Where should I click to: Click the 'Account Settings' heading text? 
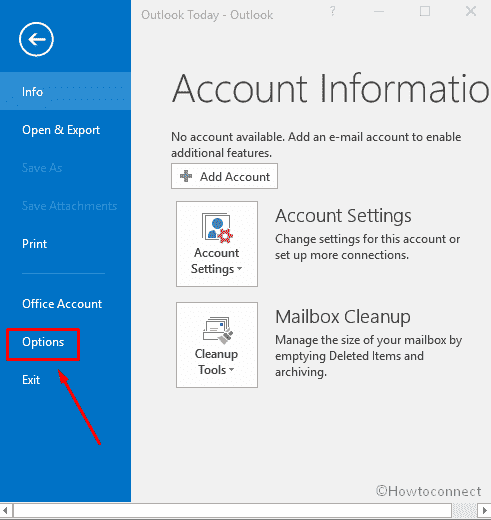pyautogui.click(x=343, y=215)
